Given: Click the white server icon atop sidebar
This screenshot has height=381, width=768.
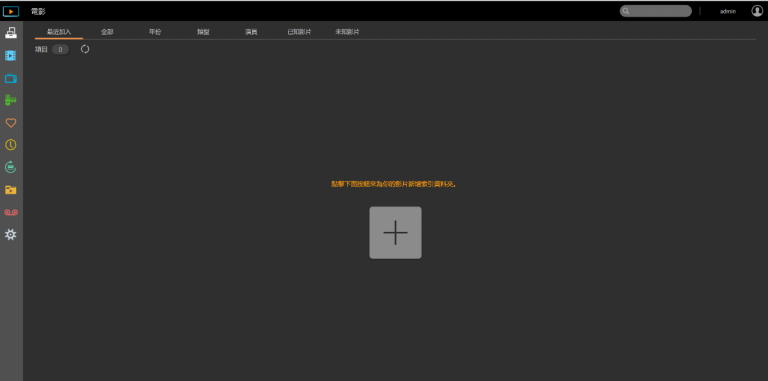Looking at the screenshot, I should (10, 33).
